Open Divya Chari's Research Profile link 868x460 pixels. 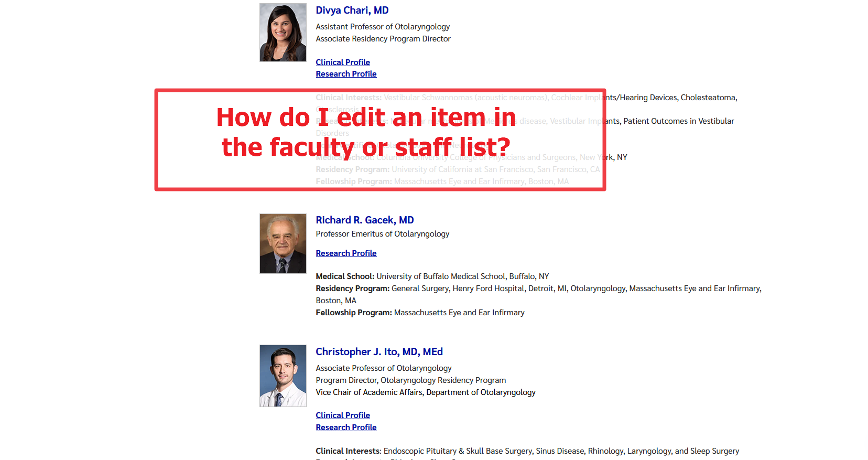click(346, 74)
